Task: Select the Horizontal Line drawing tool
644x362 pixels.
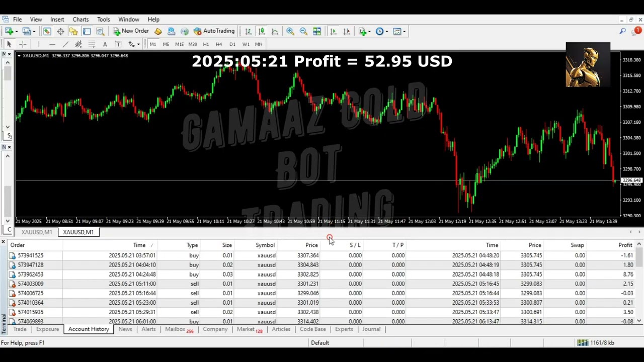Action: click(x=52, y=44)
